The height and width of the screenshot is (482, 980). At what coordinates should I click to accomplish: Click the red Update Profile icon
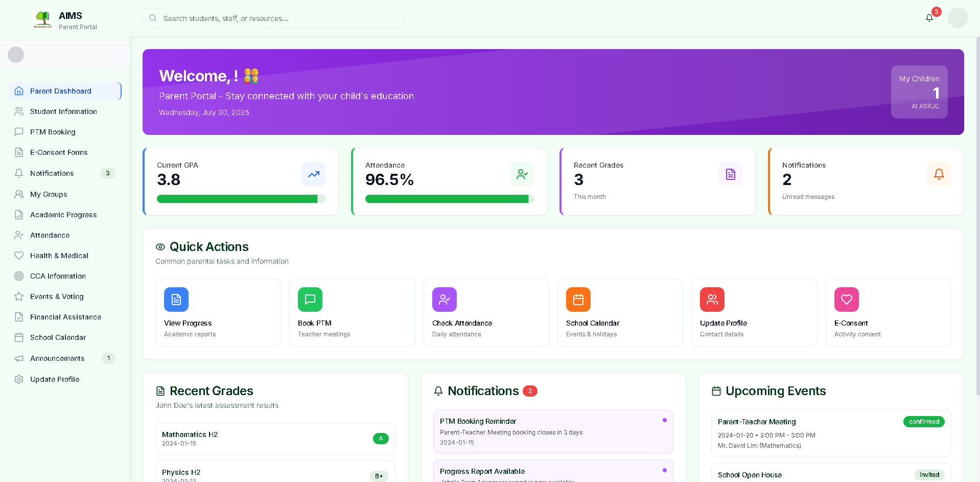[x=712, y=300]
